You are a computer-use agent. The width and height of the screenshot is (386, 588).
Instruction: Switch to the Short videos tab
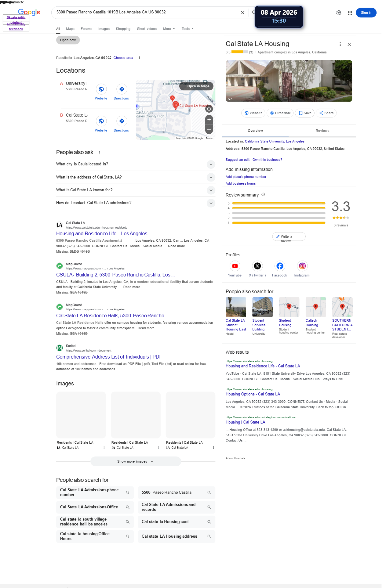click(147, 29)
